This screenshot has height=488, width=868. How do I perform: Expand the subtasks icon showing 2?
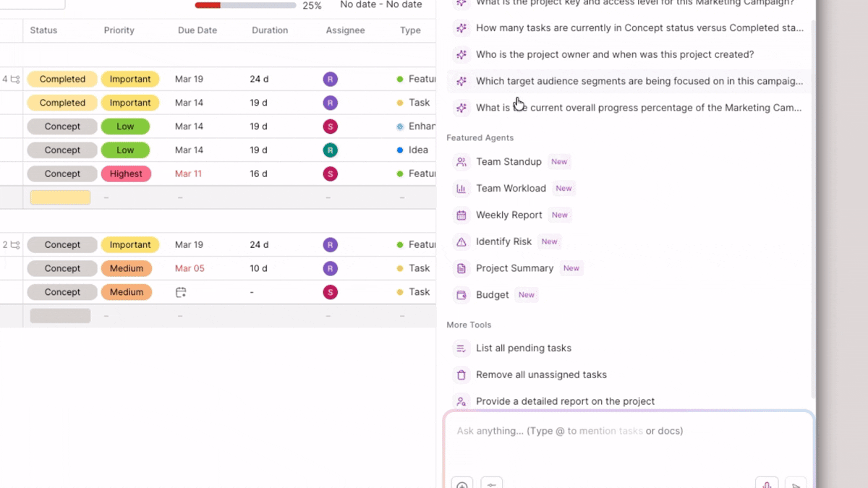tap(14, 245)
